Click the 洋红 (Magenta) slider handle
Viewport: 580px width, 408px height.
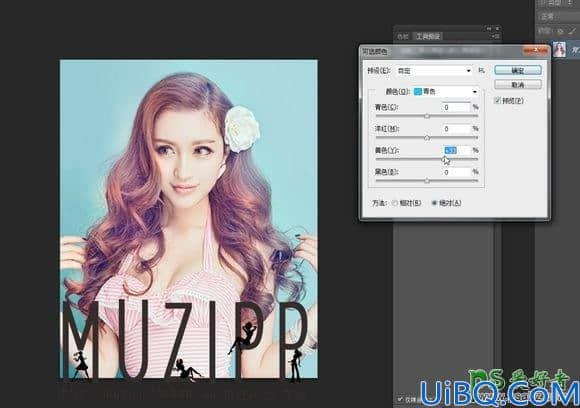click(x=427, y=138)
